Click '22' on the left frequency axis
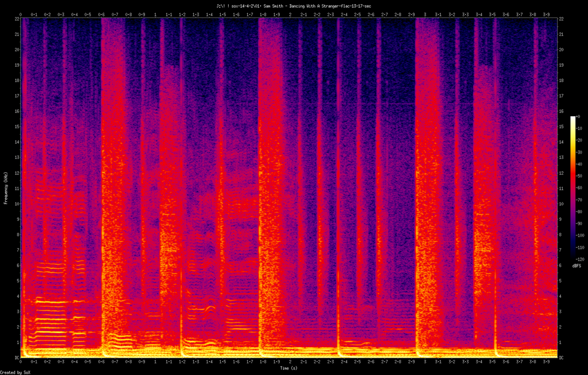The image size is (588, 375). [x=16, y=19]
